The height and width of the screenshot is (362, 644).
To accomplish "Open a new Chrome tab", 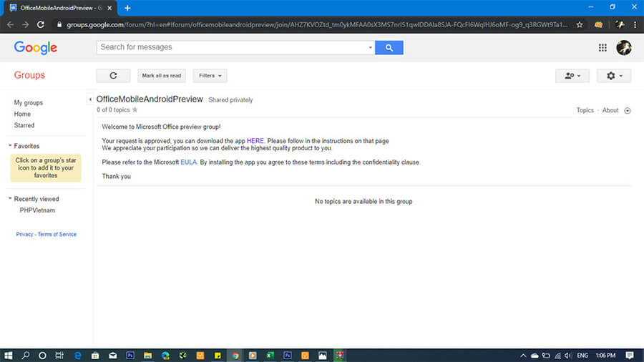I will click(x=127, y=8).
